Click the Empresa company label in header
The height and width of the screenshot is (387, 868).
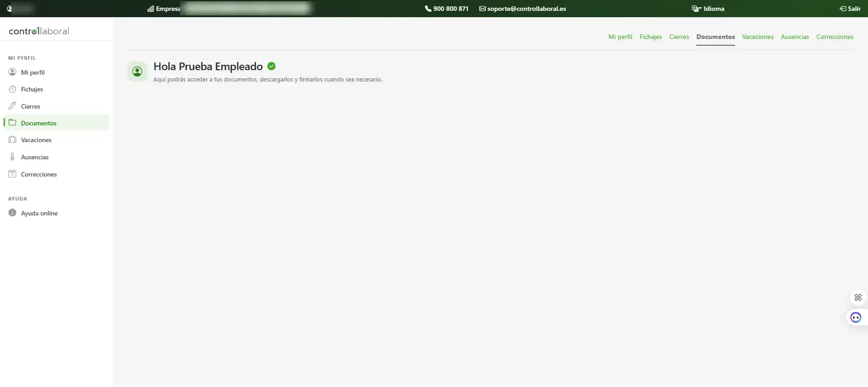pos(164,9)
